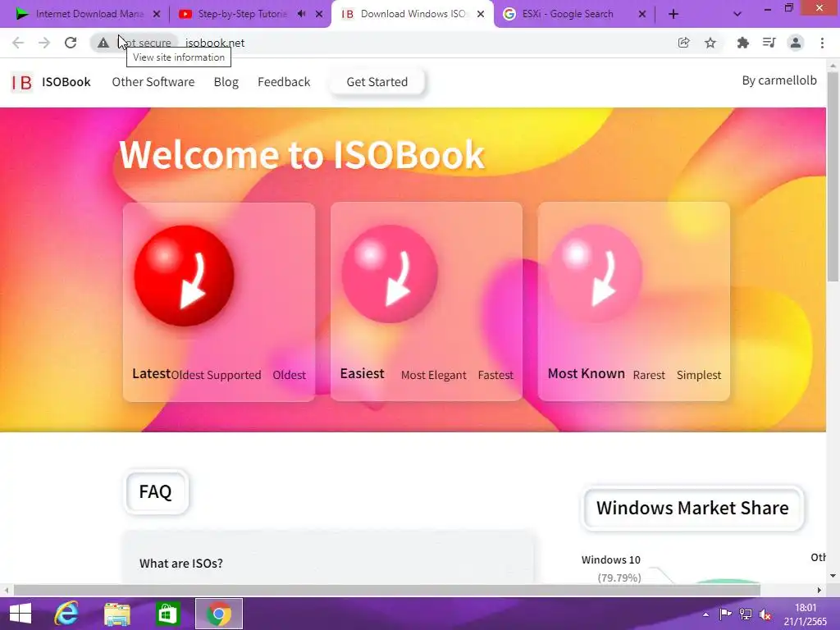Click the browser forward arrow
This screenshot has width=840, height=630.
click(x=44, y=43)
